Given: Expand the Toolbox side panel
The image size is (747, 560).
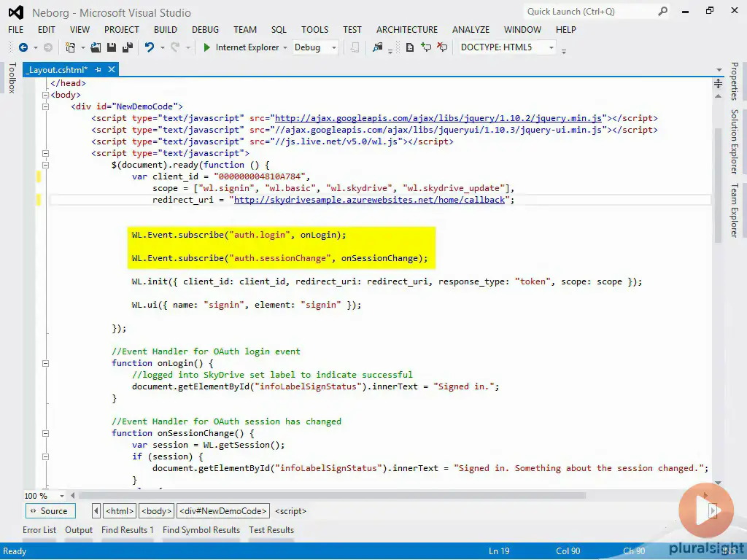Looking at the screenshot, I should tap(12, 77).
